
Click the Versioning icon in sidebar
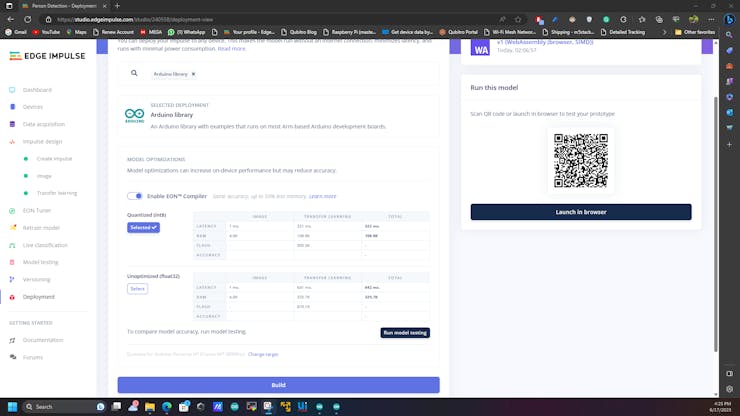[x=12, y=279]
